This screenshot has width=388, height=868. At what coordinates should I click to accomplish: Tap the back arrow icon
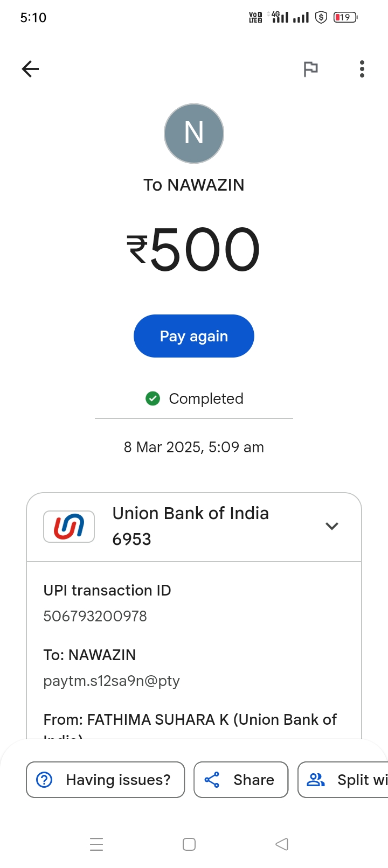(x=30, y=69)
